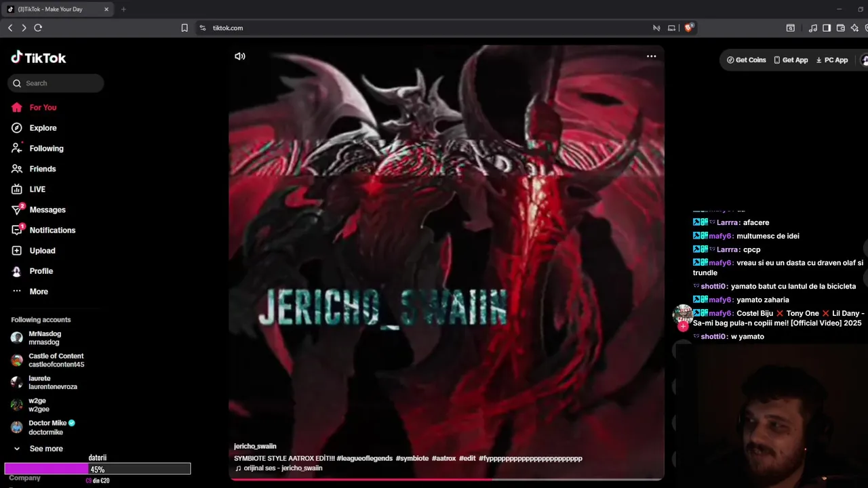
Task: Open the three-dot video options menu
Action: (651, 56)
